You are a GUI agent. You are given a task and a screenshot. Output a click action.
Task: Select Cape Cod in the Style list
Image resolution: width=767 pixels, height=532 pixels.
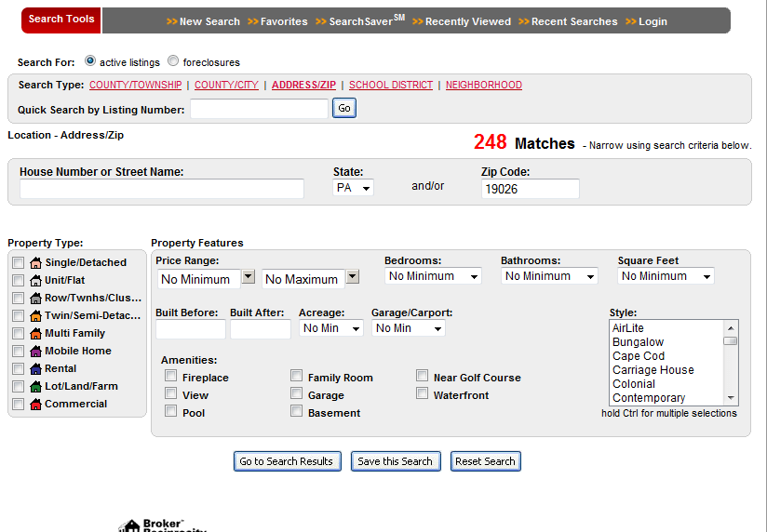[639, 356]
